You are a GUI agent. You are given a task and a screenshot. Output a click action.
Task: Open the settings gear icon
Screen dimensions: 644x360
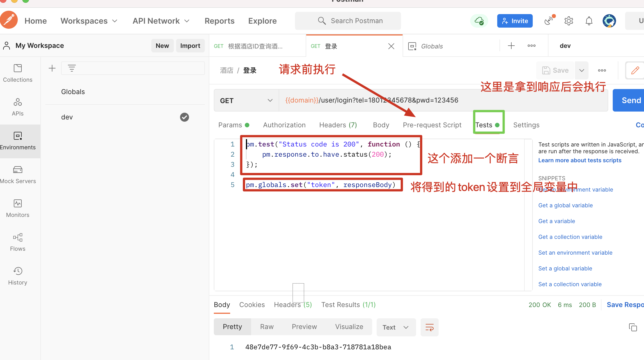point(569,21)
